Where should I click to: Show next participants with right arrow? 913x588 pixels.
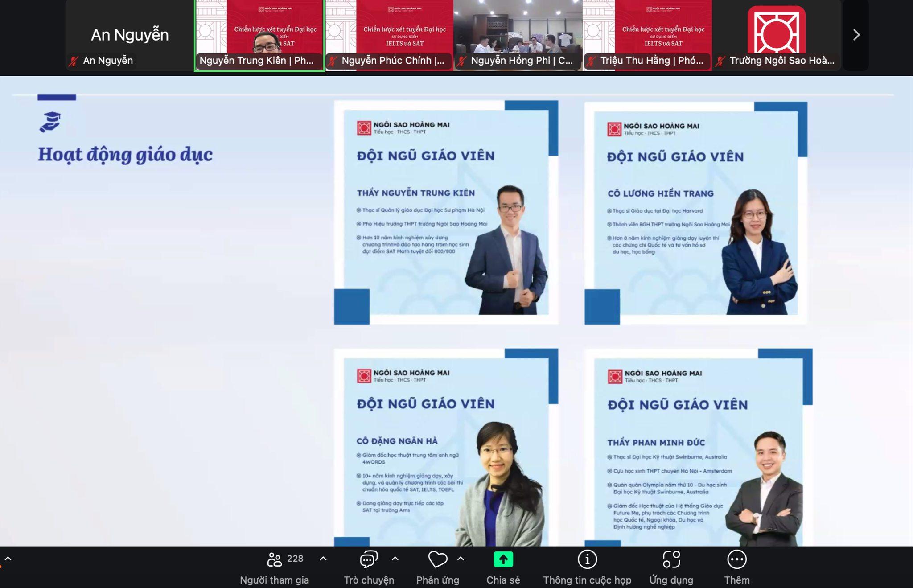click(856, 35)
